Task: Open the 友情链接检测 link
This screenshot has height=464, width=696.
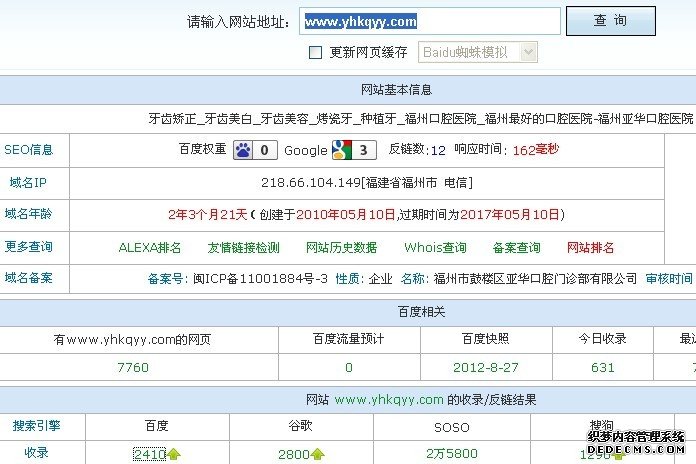Action: click(244, 247)
